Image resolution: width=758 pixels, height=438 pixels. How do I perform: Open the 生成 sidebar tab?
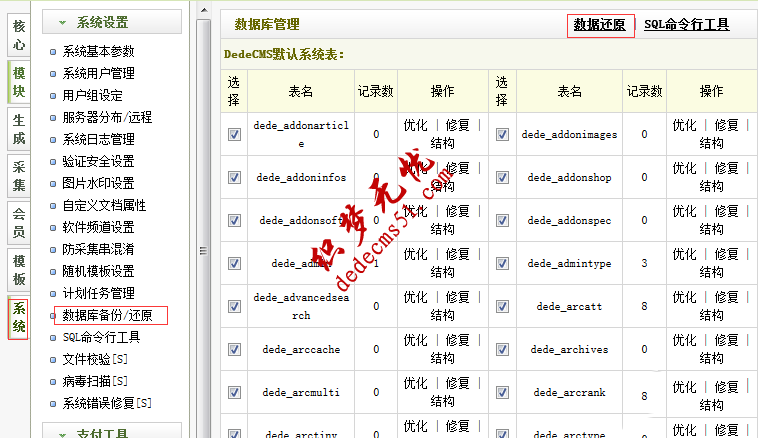(x=19, y=129)
